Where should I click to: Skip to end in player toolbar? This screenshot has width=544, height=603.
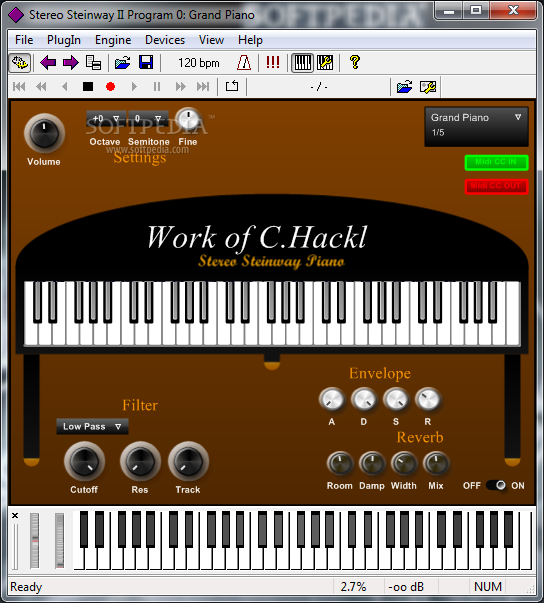pos(203,87)
